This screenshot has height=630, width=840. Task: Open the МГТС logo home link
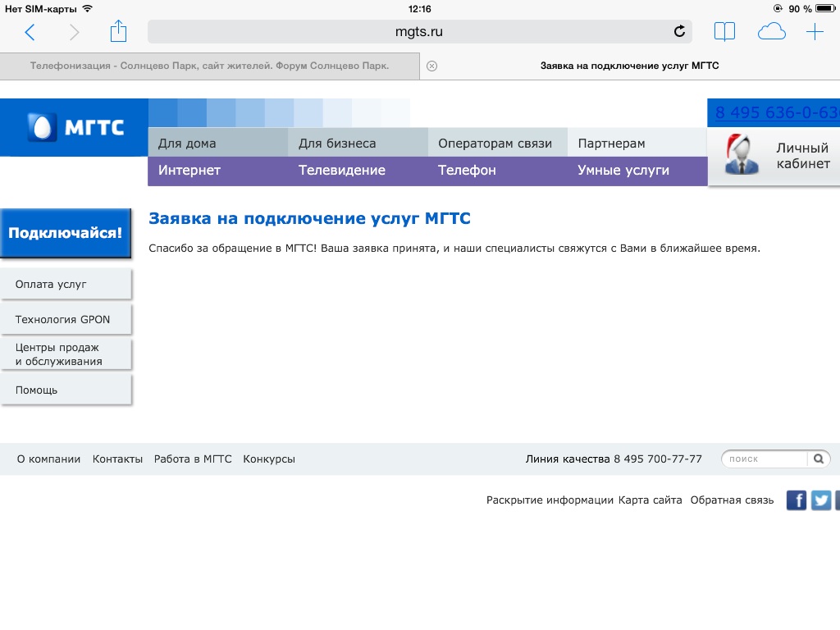75,127
